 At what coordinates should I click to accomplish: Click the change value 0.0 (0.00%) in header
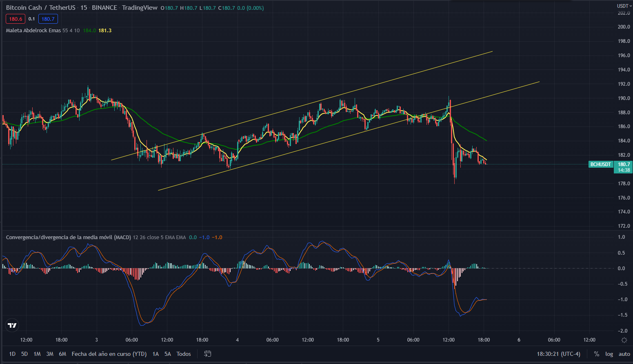coord(251,8)
